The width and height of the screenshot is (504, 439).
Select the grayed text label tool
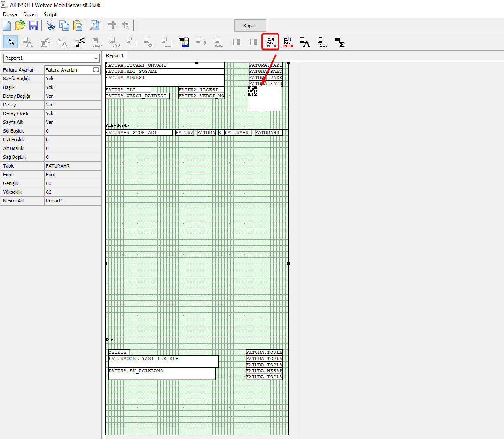(28, 42)
